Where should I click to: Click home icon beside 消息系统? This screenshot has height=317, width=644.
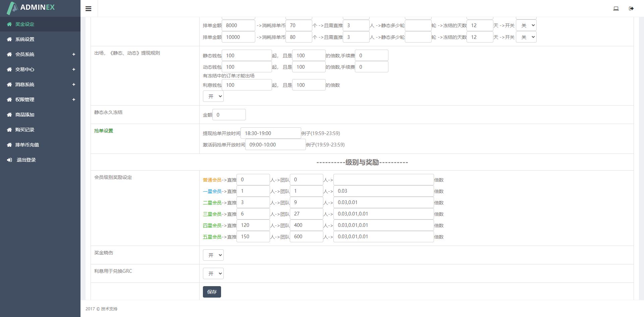(x=9, y=84)
